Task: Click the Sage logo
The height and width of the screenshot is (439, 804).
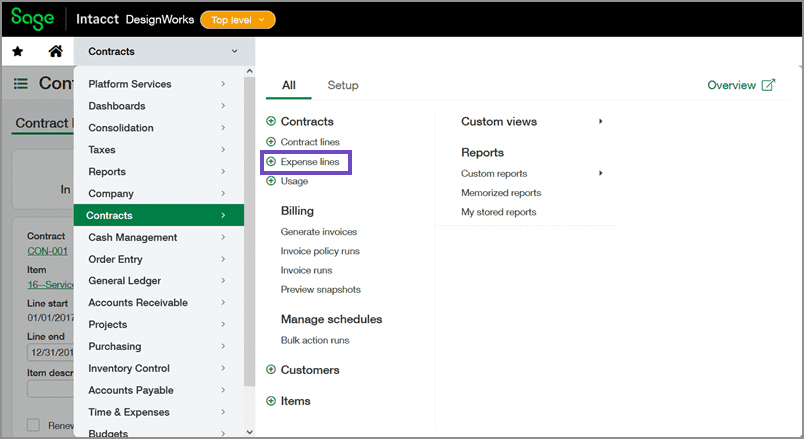Action: pyautogui.click(x=32, y=19)
